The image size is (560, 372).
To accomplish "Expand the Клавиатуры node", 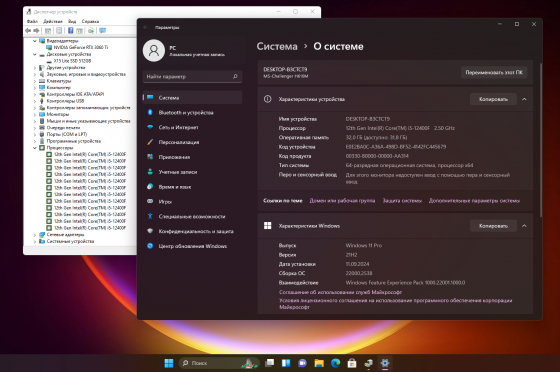I will pos(35,81).
